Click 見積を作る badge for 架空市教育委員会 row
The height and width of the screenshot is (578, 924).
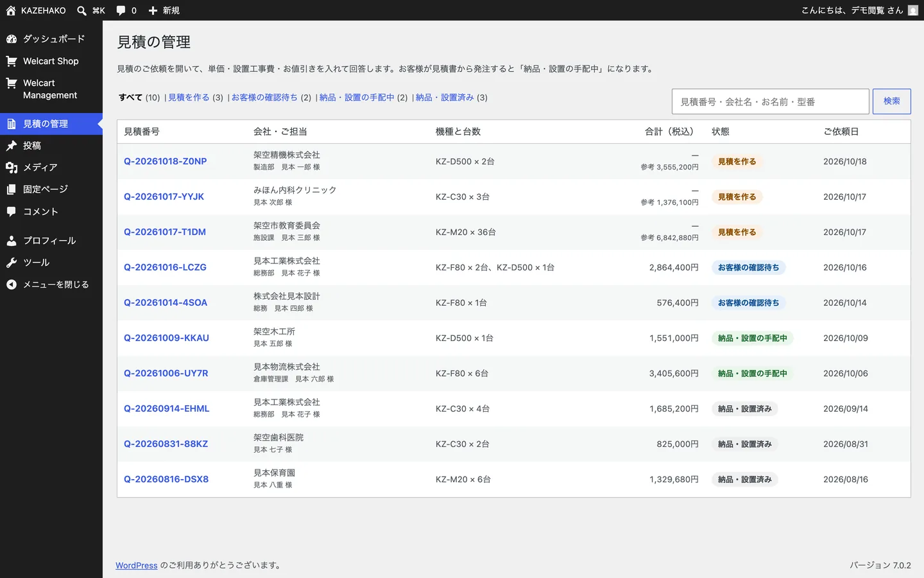coord(737,232)
